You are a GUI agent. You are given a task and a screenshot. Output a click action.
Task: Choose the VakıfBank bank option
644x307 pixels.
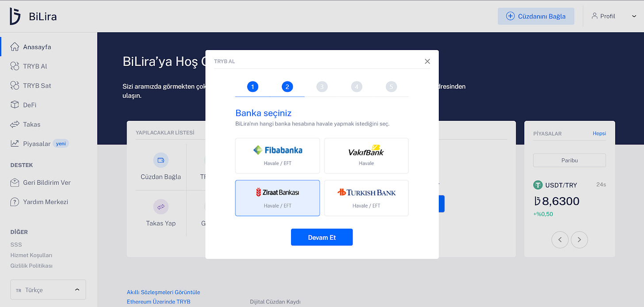click(366, 156)
